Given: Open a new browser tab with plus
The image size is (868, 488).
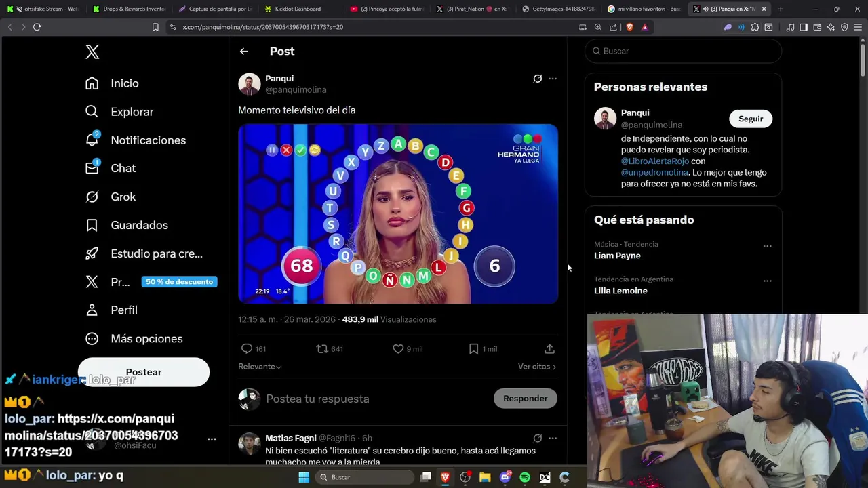Looking at the screenshot, I should click(x=781, y=9).
